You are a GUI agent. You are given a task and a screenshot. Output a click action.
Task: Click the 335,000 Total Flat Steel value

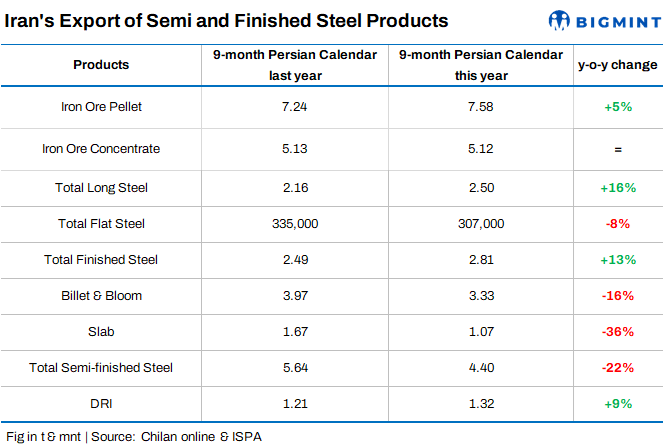pyautogui.click(x=293, y=224)
